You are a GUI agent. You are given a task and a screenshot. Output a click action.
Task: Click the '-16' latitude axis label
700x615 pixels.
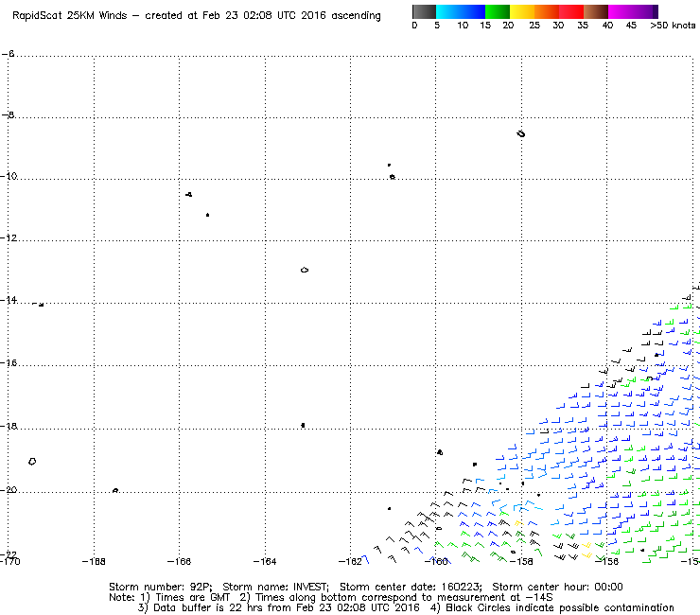coord(9,362)
